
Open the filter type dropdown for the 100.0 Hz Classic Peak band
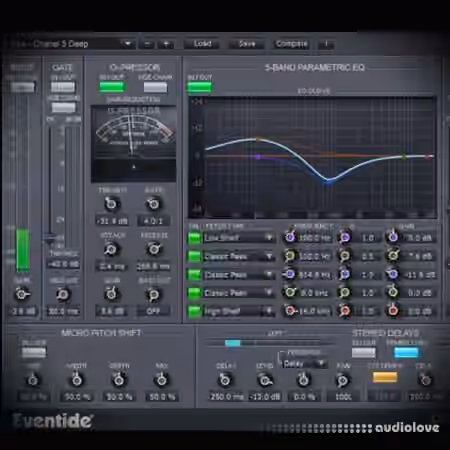pos(239,256)
